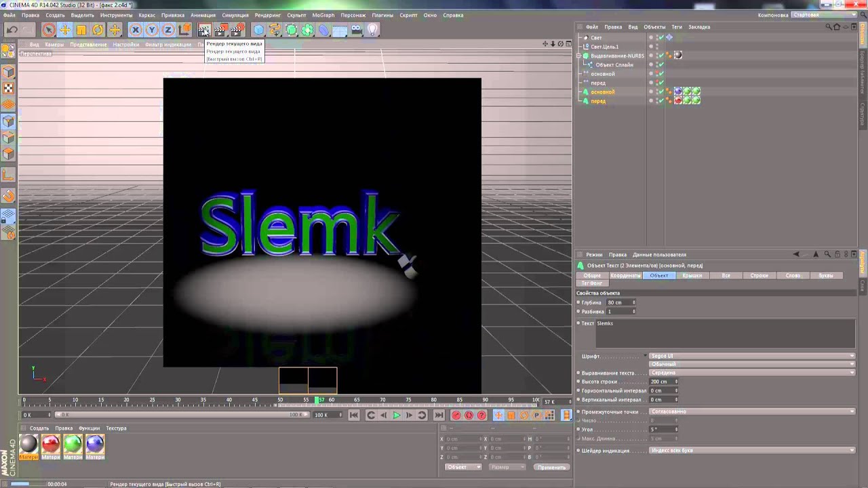Activate the Scale tool
The width and height of the screenshot is (868, 488).
click(81, 30)
